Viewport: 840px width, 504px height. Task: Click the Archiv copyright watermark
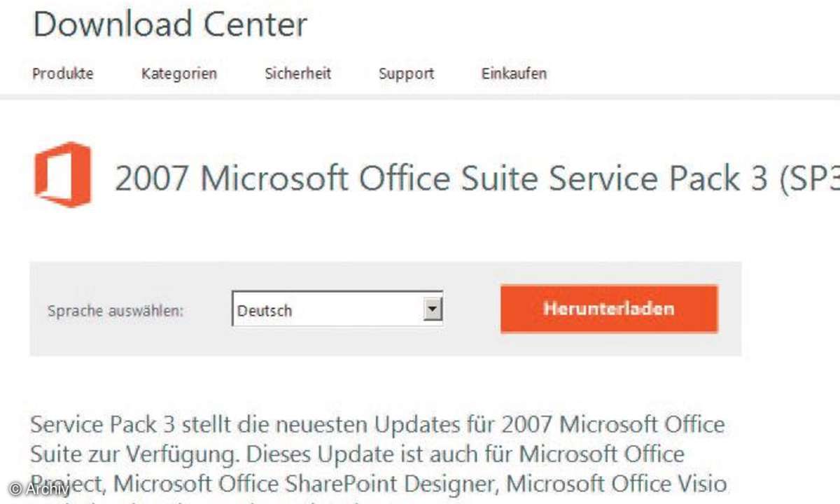40,489
